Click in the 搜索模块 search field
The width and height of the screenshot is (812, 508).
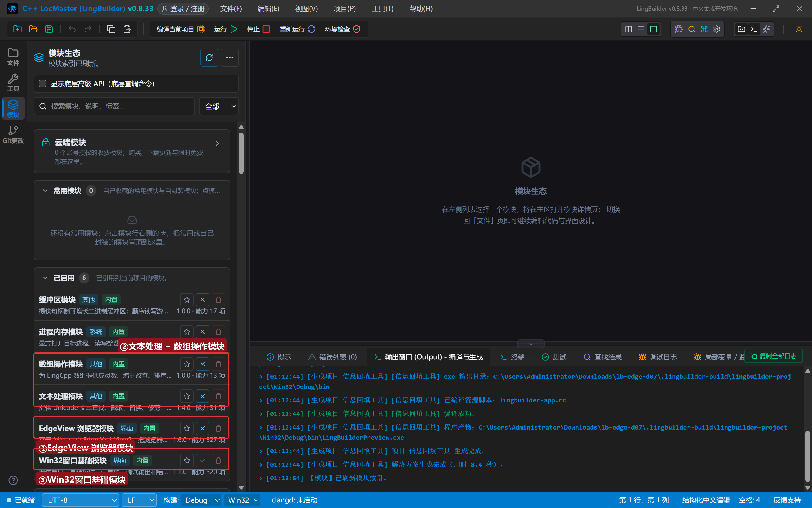click(114, 106)
